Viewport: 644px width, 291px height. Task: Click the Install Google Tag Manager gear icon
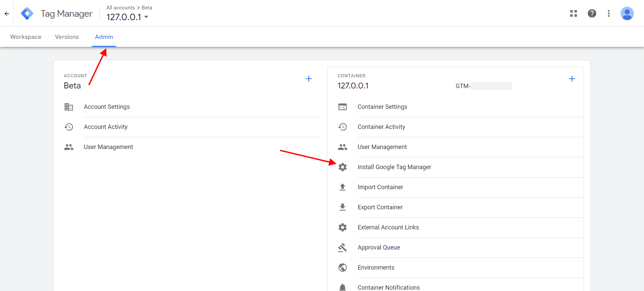pos(342,167)
